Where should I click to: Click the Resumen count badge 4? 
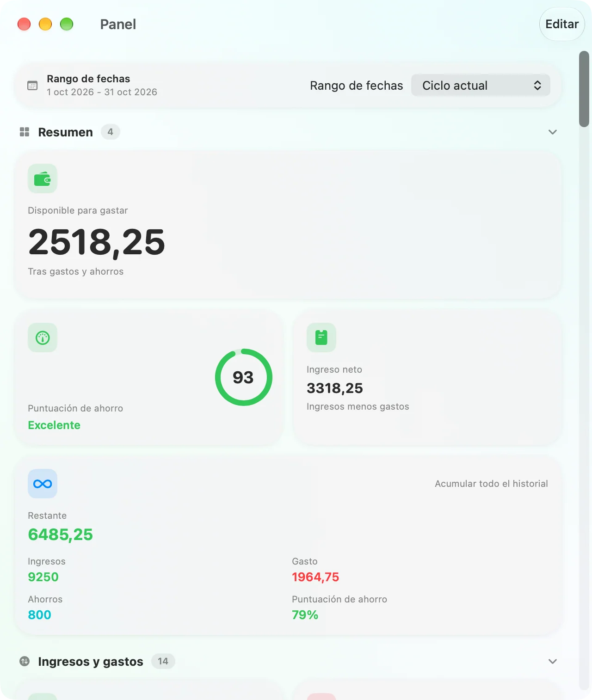[111, 132]
